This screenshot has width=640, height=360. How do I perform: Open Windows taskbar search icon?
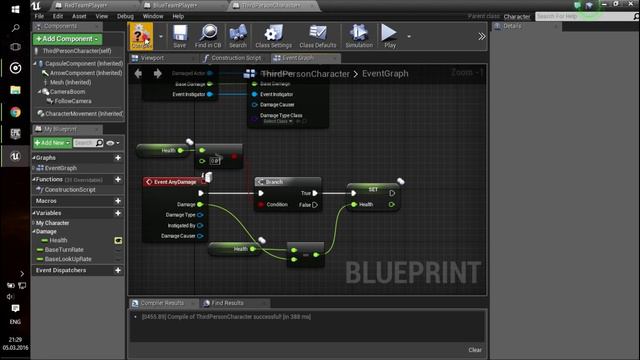click(x=16, y=28)
